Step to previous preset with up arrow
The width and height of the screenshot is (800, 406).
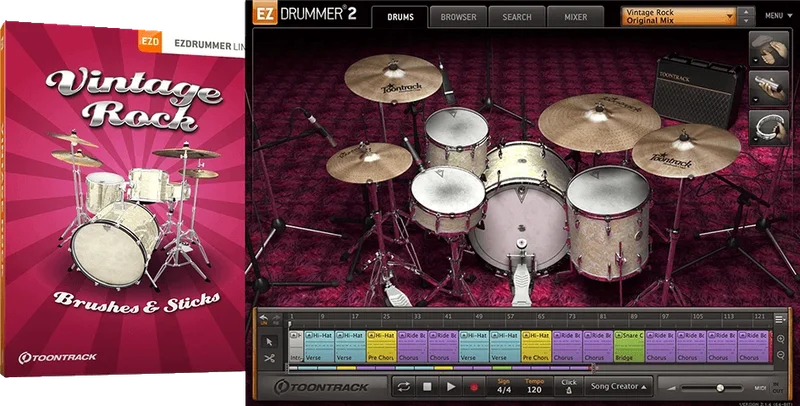pos(747,11)
